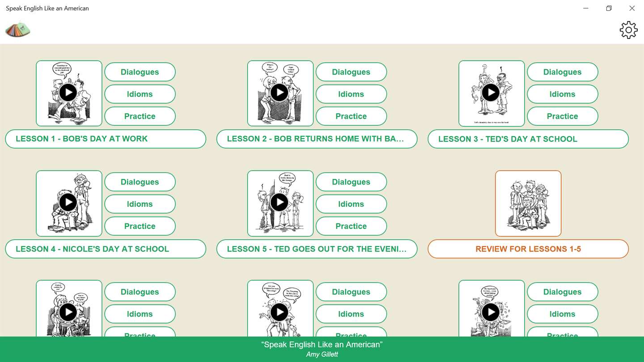Viewport: 644px width, 362px height.
Task: Open Practice for Lesson 2
Action: click(x=351, y=116)
